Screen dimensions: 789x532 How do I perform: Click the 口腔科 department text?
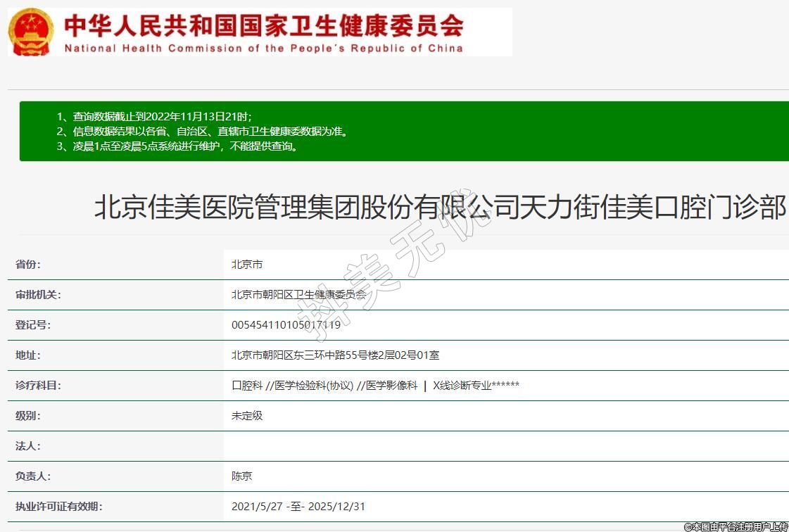[247, 386]
